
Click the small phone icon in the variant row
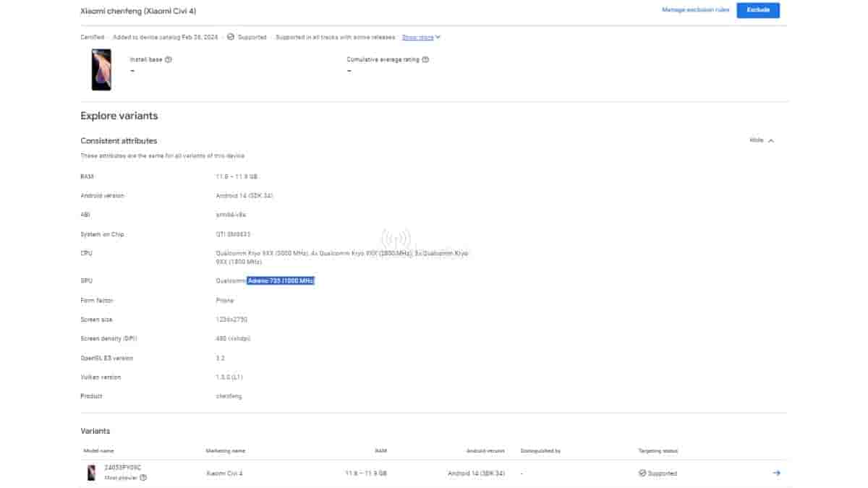[91, 473]
